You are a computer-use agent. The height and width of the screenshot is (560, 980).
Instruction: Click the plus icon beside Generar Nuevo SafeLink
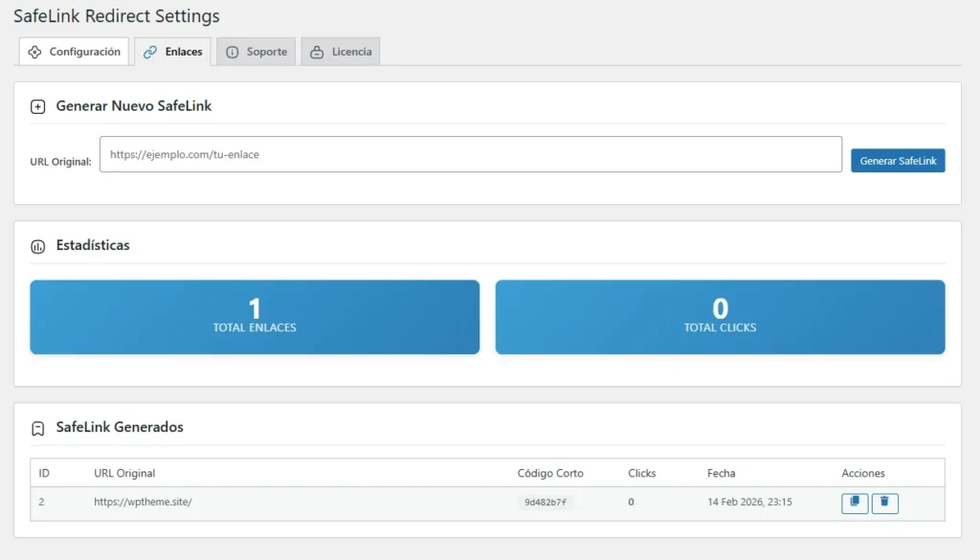(37, 107)
